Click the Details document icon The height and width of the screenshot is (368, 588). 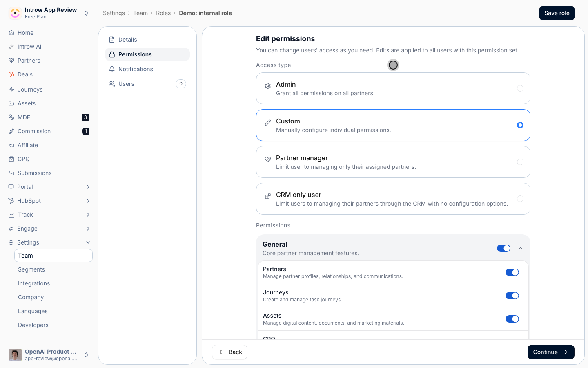pos(112,40)
